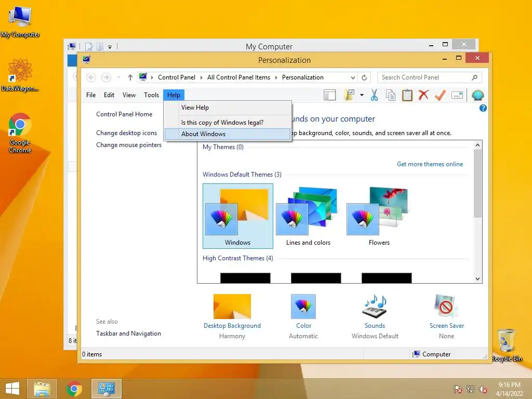This screenshot has height=399, width=532.
Task: Click the Copy toolbar icon
Action: coord(391,96)
